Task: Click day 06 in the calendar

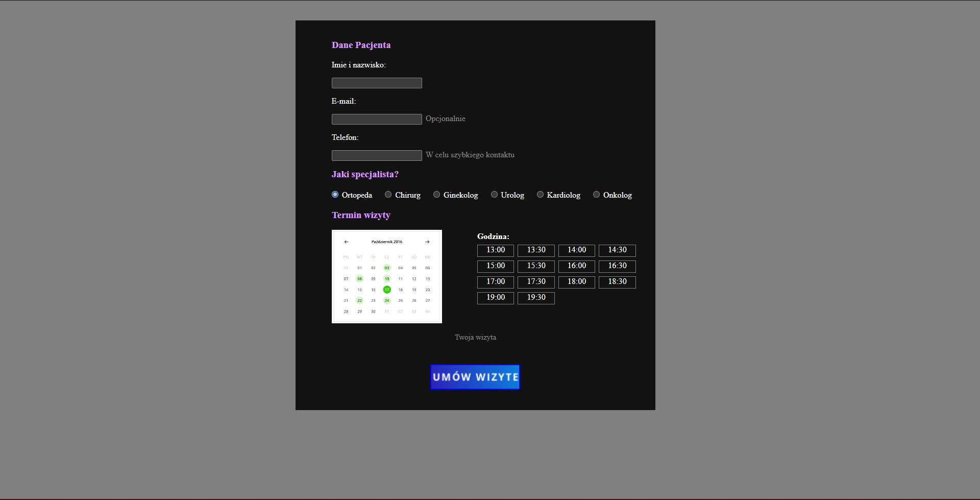Action: point(428,268)
